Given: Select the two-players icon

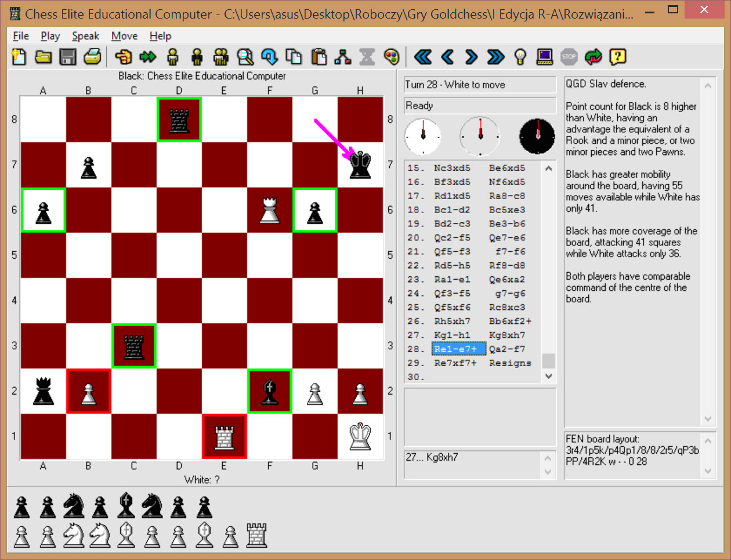Looking at the screenshot, I should pyautogui.click(x=221, y=57).
